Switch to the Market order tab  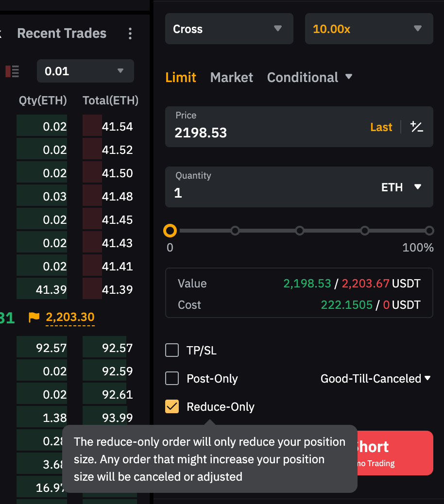pos(231,77)
